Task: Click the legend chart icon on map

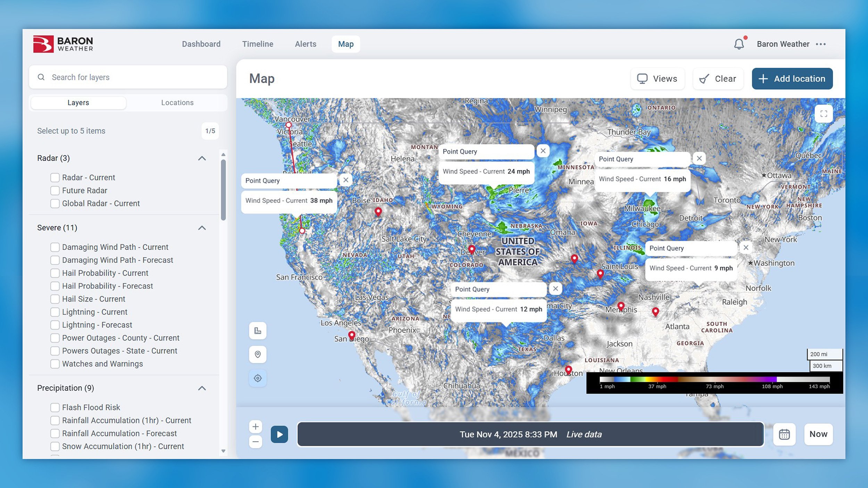Action: coord(258,330)
